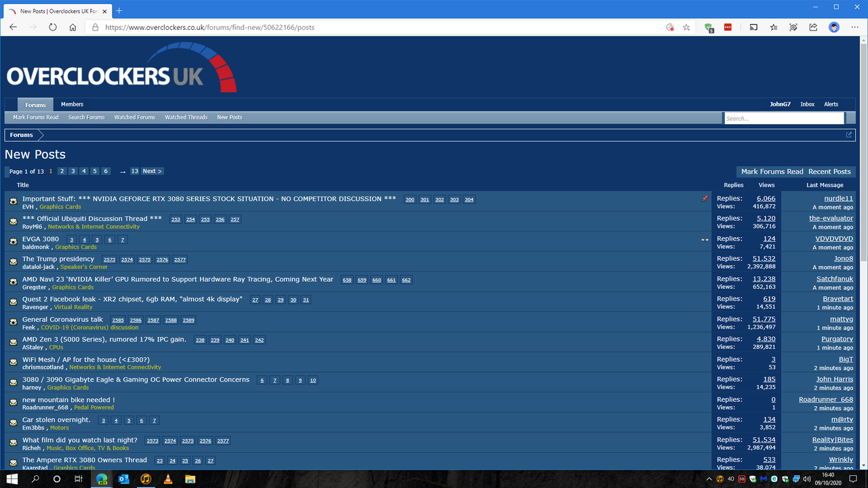This screenshot has width=868, height=488.
Task: Open the browser profile avatar
Action: (x=834, y=27)
